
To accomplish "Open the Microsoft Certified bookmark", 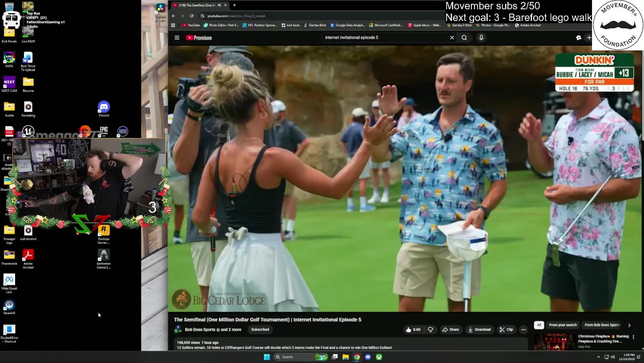I will 386,25.
